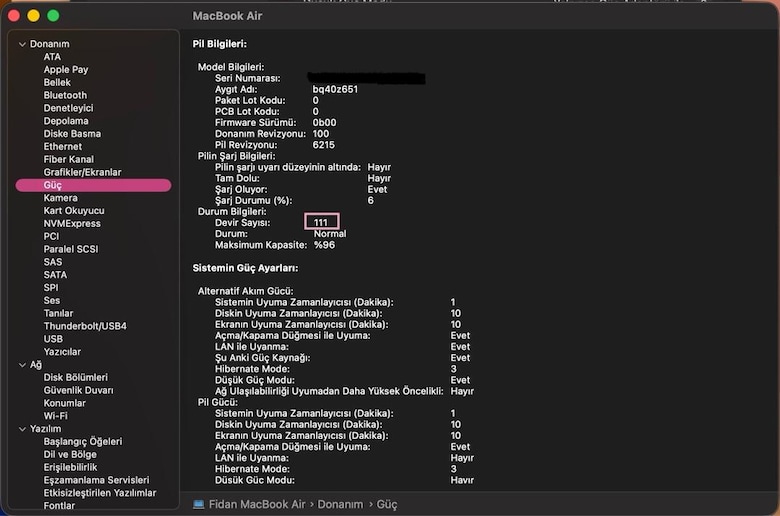Click the Durum value Normal

(x=330, y=234)
